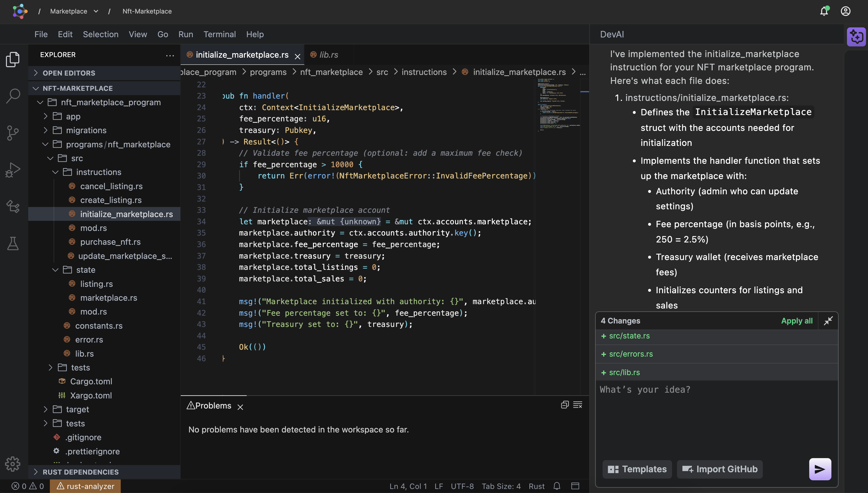Screen dimensions: 868x493
Task: Open the .prettierignore file
Action: (x=93, y=451)
